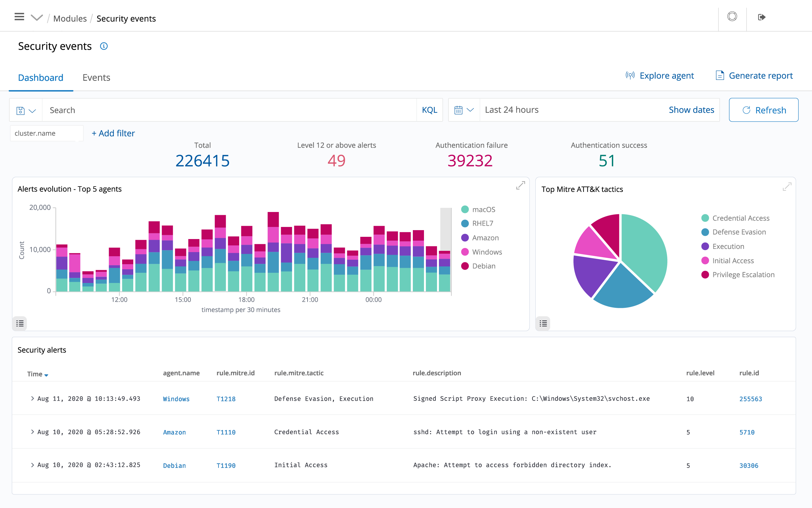Switch to the Events tab
The image size is (812, 508).
tap(96, 78)
